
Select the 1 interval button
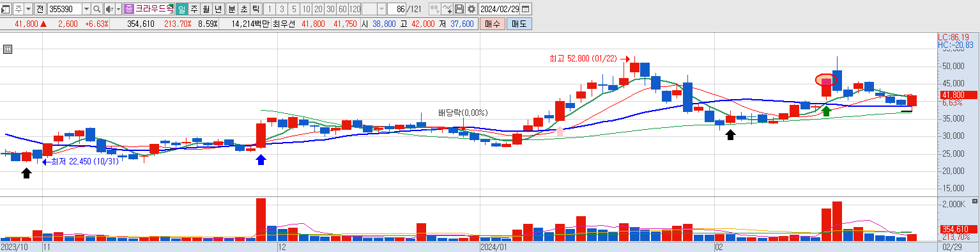click(270, 9)
